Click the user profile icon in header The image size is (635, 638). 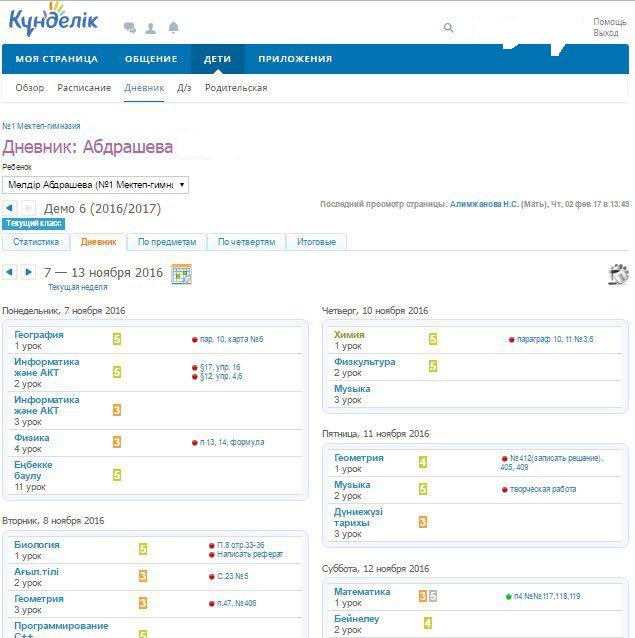click(x=151, y=28)
